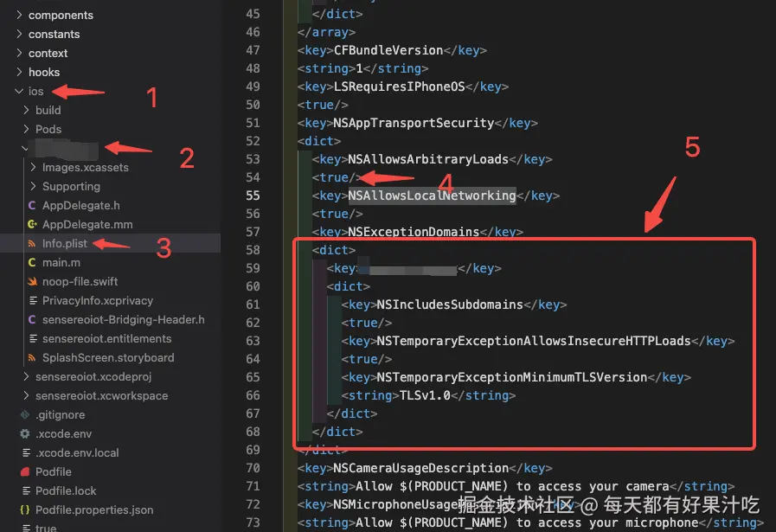Click NSTemporaryExceptionAllowsInsecureHTTPLoads key text
This screenshot has height=532, width=776.
[534, 341]
